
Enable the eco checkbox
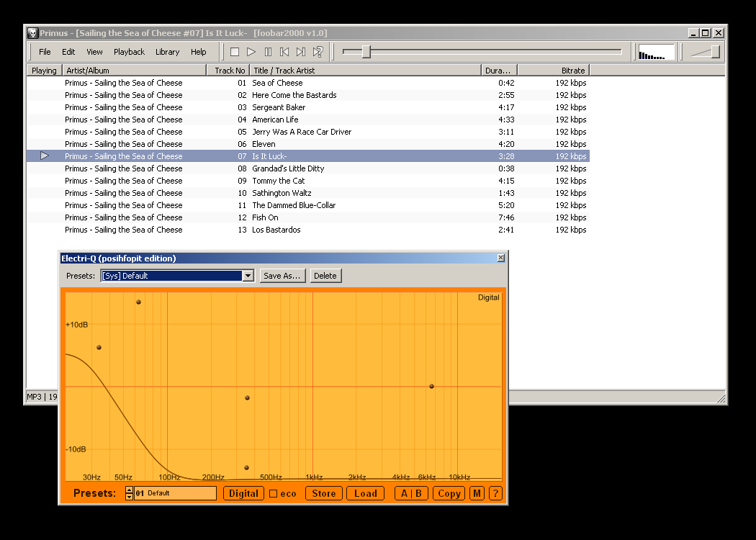coord(274,494)
